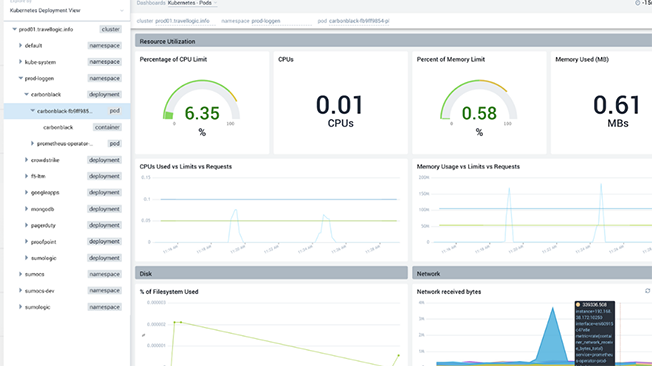Click the 0.01 CPUs value

pyautogui.click(x=340, y=105)
